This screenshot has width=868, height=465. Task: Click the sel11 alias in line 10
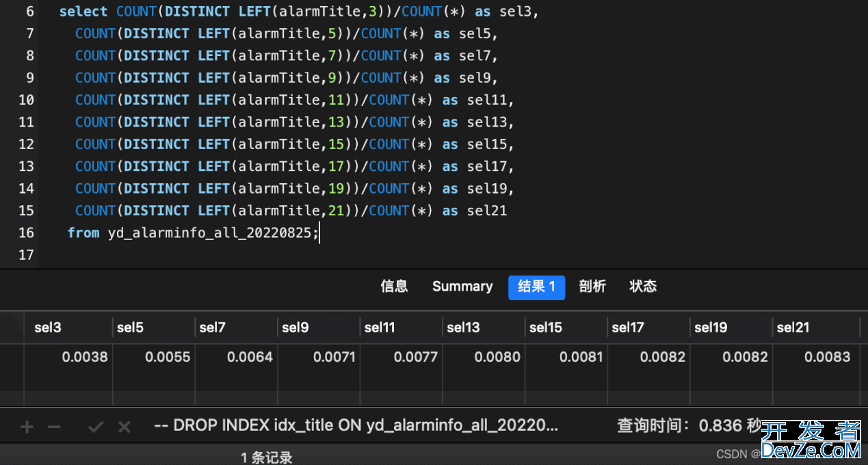(487, 100)
